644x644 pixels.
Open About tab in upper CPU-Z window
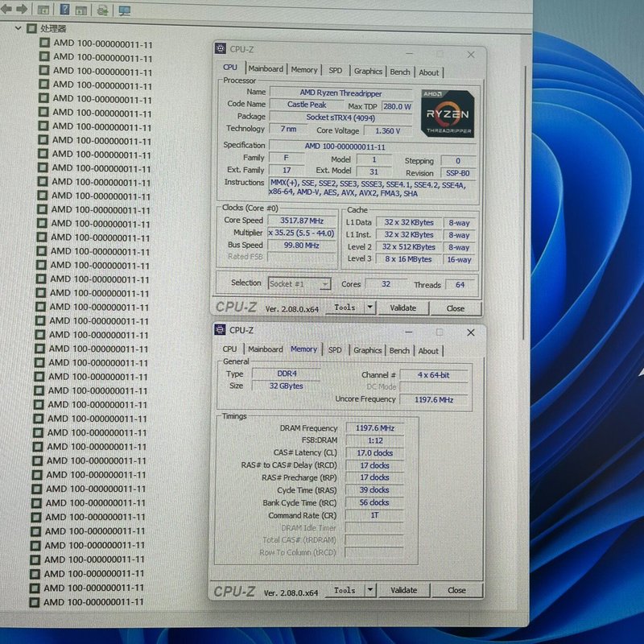coord(429,72)
